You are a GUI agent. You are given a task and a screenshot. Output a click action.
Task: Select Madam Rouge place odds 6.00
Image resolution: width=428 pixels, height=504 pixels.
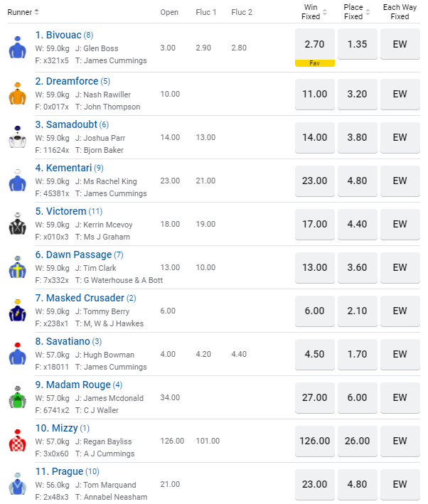coord(357,397)
